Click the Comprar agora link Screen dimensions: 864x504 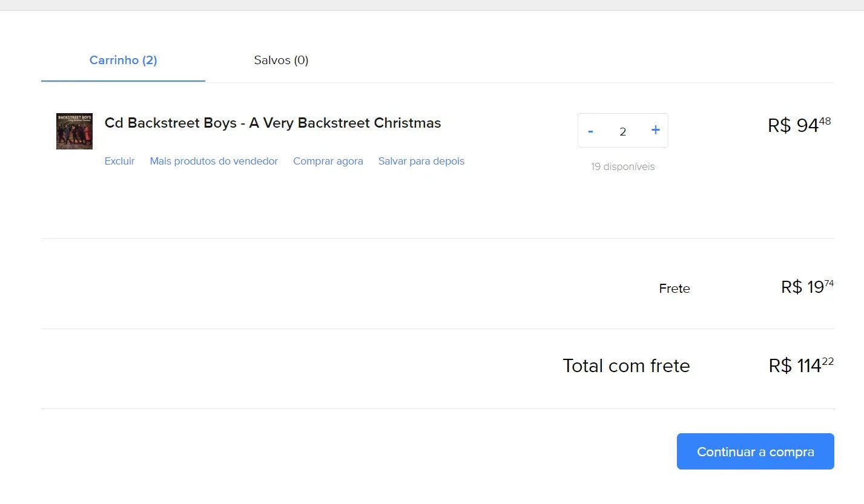[328, 161]
